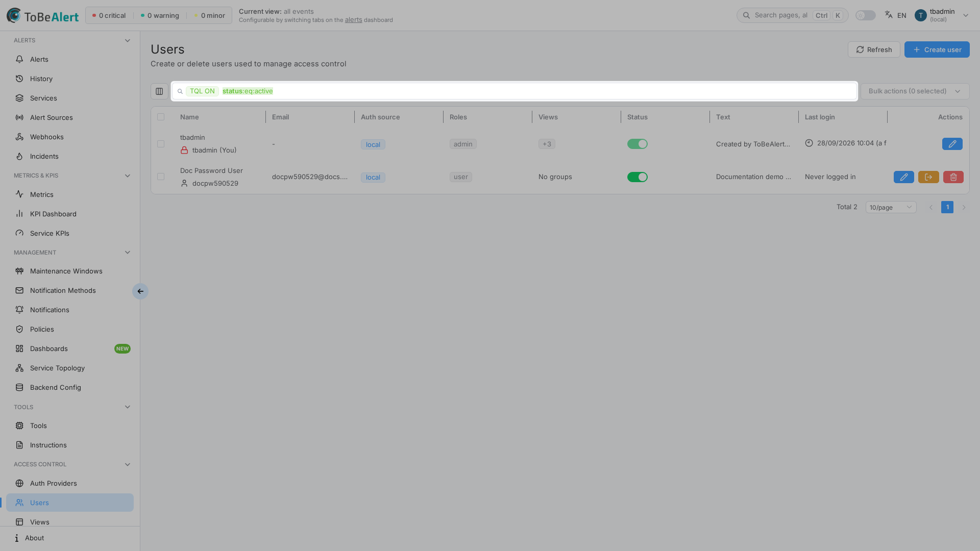The image size is (980, 551).
Task: Toggle status switch for Doc Password User
Action: (637, 177)
